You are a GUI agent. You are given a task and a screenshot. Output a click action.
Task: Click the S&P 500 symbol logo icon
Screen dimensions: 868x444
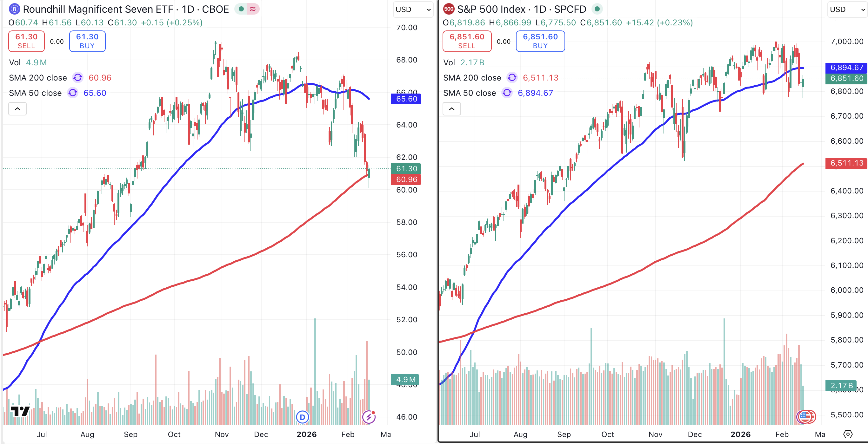pos(449,9)
